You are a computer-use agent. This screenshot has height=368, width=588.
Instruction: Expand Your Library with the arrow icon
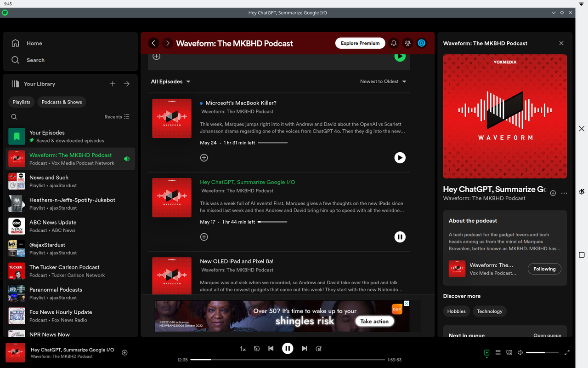point(127,84)
